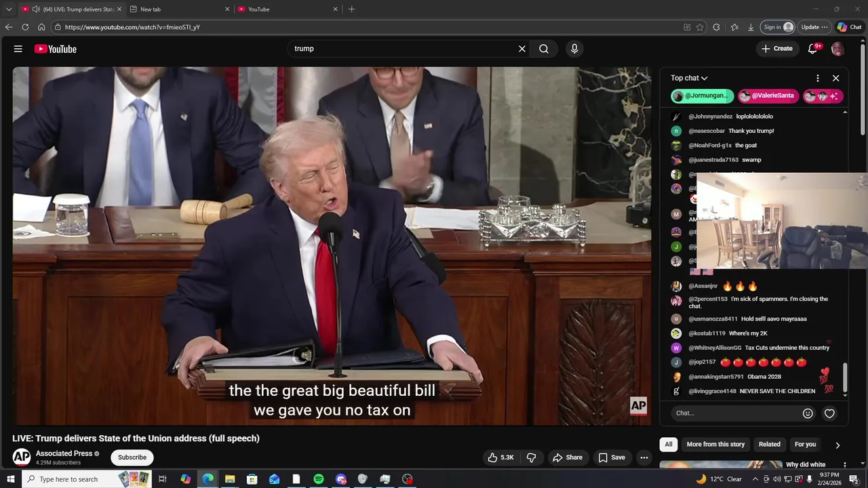Screen dimensions: 868x488
Task: Select the Related chip
Action: [x=770, y=445]
